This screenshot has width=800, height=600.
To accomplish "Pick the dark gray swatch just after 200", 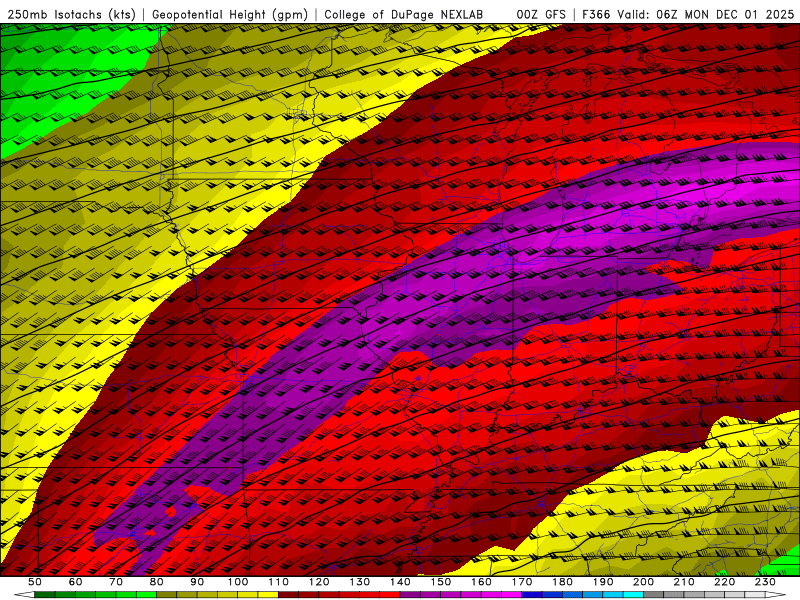I will 654,594.
